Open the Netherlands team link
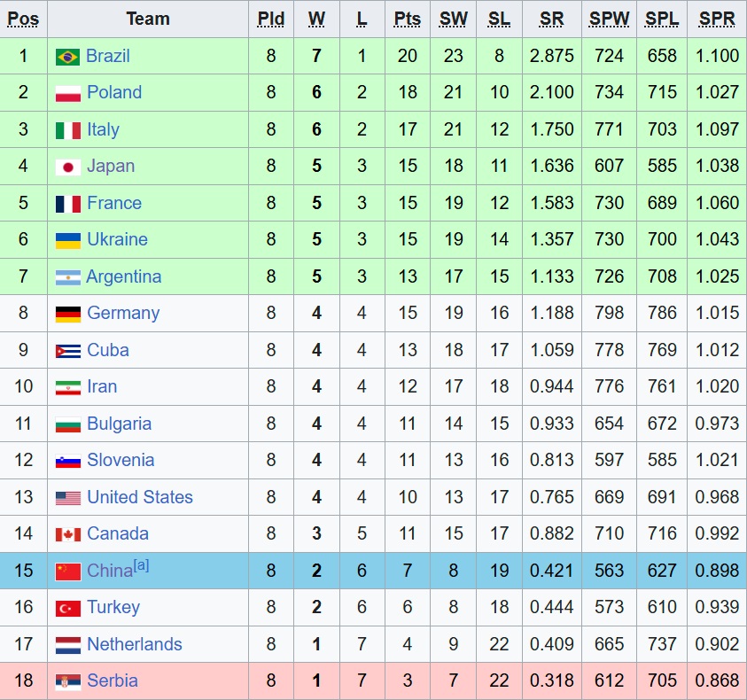This screenshot has width=747, height=700. point(135,644)
